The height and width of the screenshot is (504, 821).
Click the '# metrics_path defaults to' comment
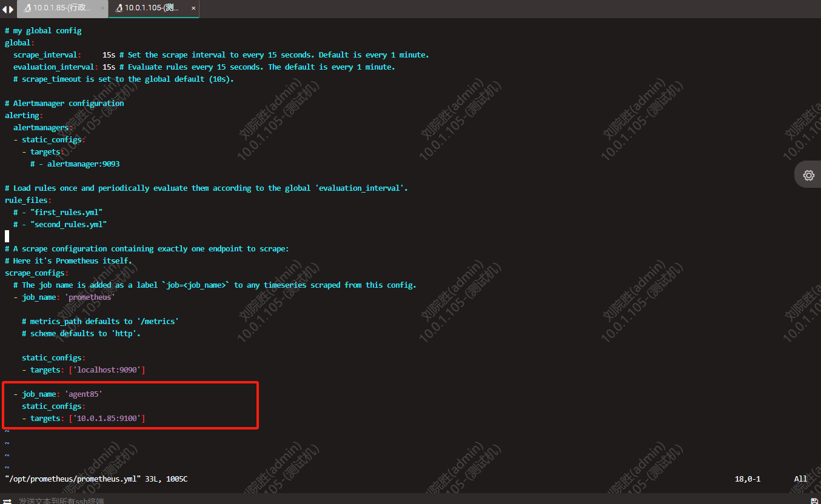[x=101, y=321]
